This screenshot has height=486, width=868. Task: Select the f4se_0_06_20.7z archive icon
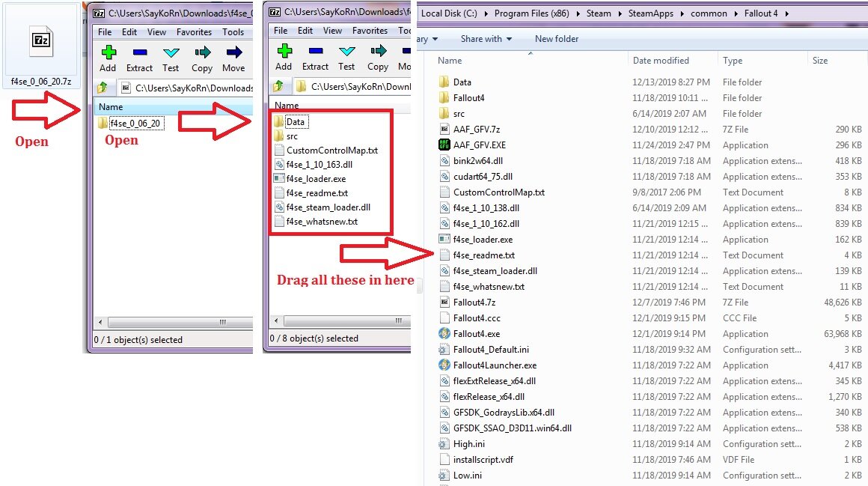click(41, 42)
